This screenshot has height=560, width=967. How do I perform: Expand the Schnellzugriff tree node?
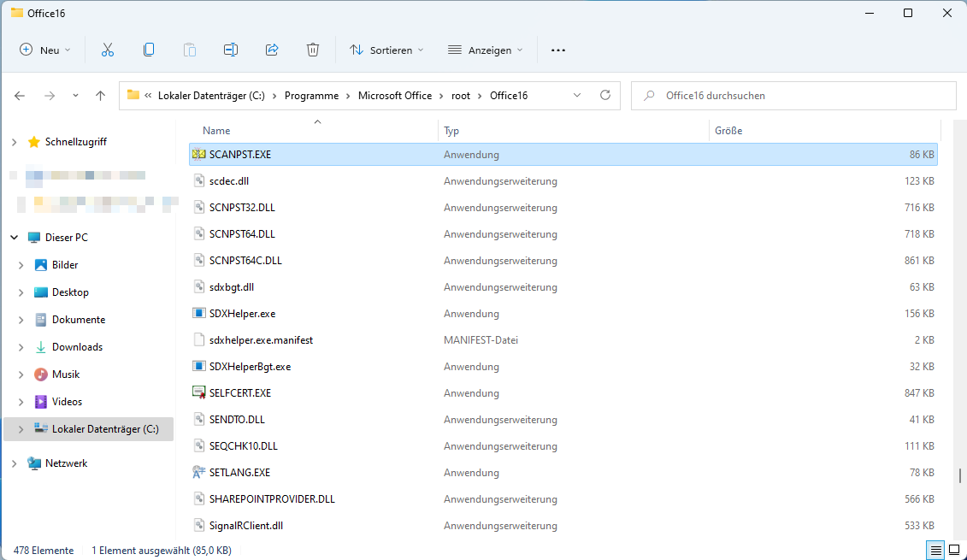point(15,142)
